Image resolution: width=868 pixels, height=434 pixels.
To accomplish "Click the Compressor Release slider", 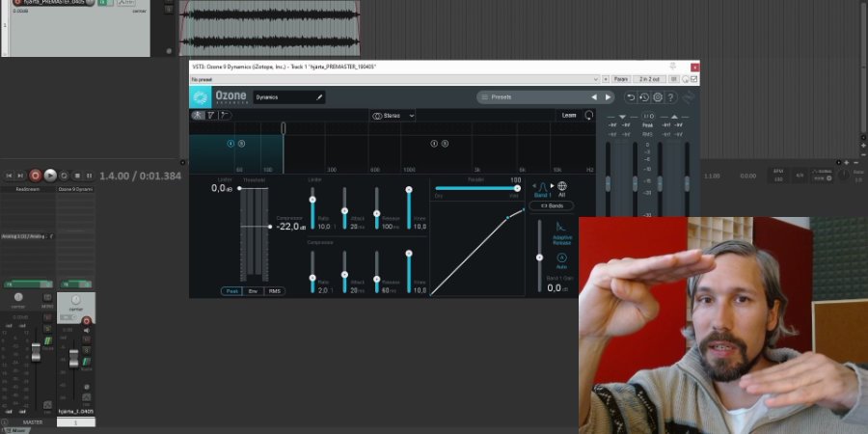I will coord(376,272).
